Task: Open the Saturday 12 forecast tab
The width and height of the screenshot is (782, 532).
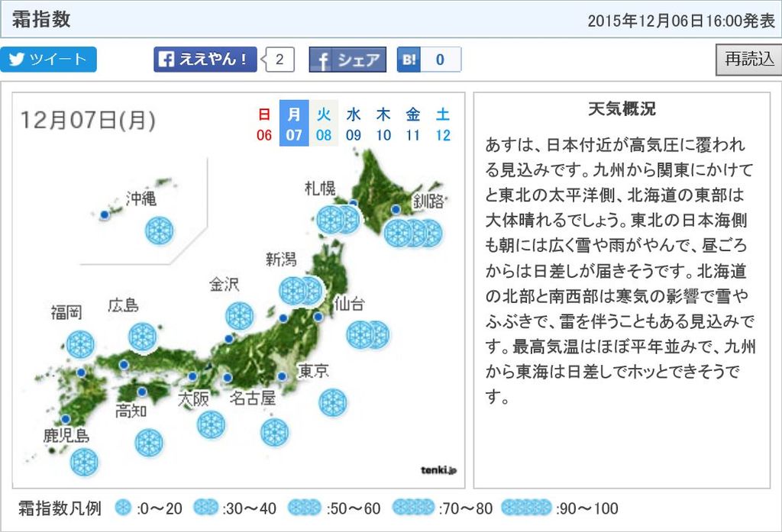Action: [443, 124]
